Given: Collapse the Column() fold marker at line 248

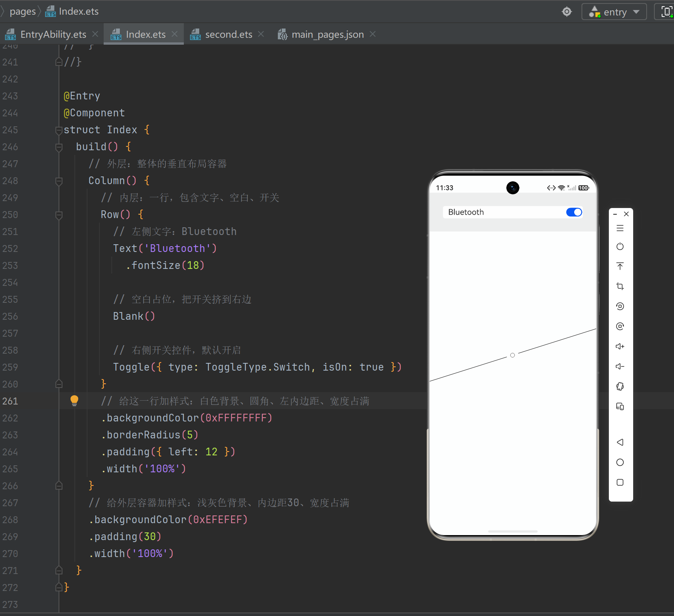Looking at the screenshot, I should (x=59, y=181).
